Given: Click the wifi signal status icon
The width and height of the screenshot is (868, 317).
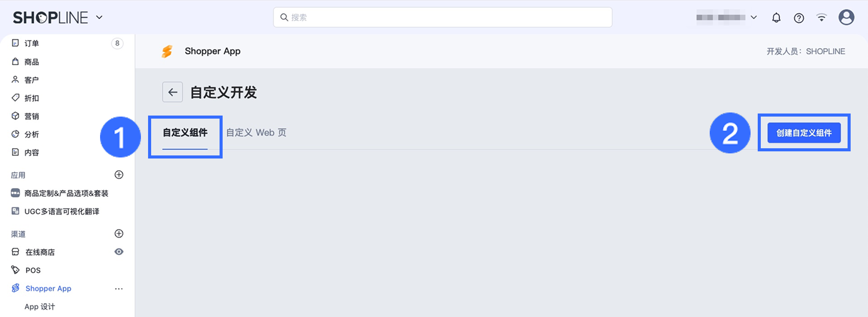Looking at the screenshot, I should coord(822,18).
